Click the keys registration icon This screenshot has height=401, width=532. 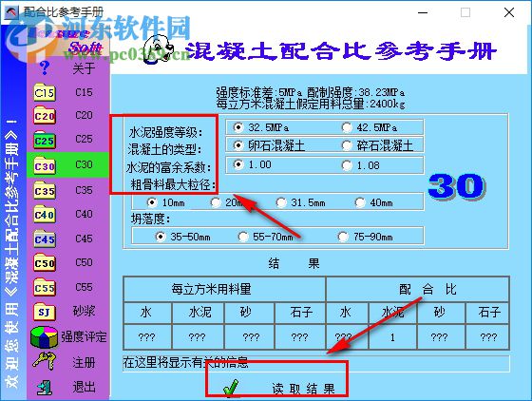[44, 361]
